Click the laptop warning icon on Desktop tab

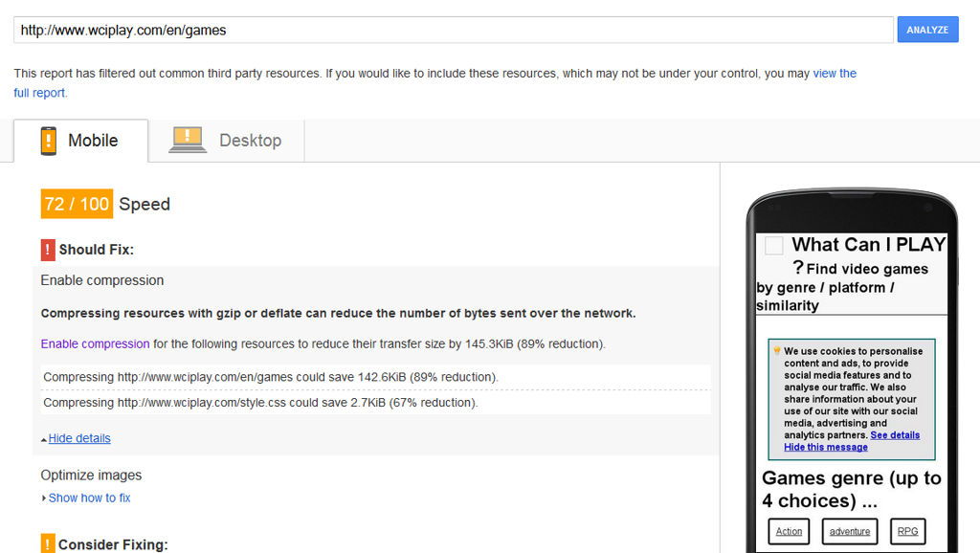188,140
